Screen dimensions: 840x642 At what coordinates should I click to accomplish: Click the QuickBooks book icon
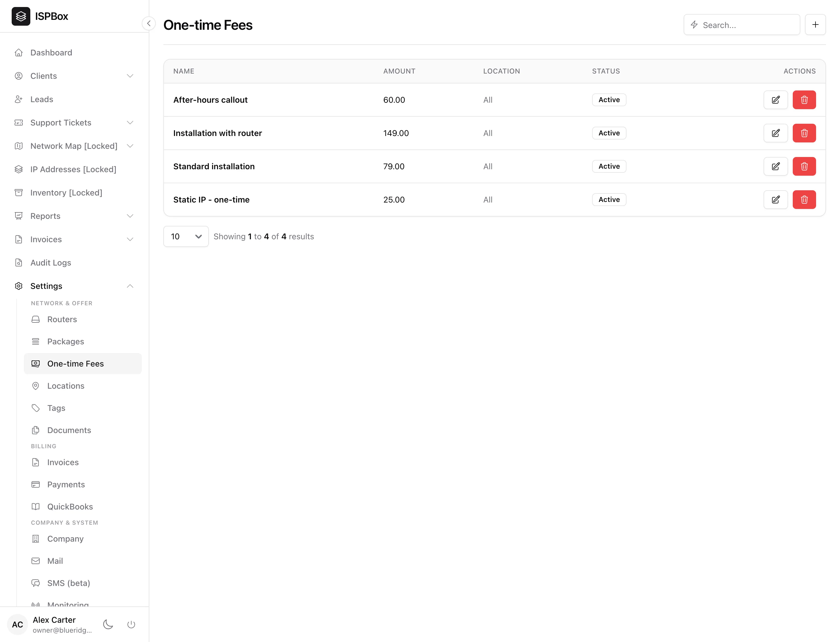click(x=36, y=507)
